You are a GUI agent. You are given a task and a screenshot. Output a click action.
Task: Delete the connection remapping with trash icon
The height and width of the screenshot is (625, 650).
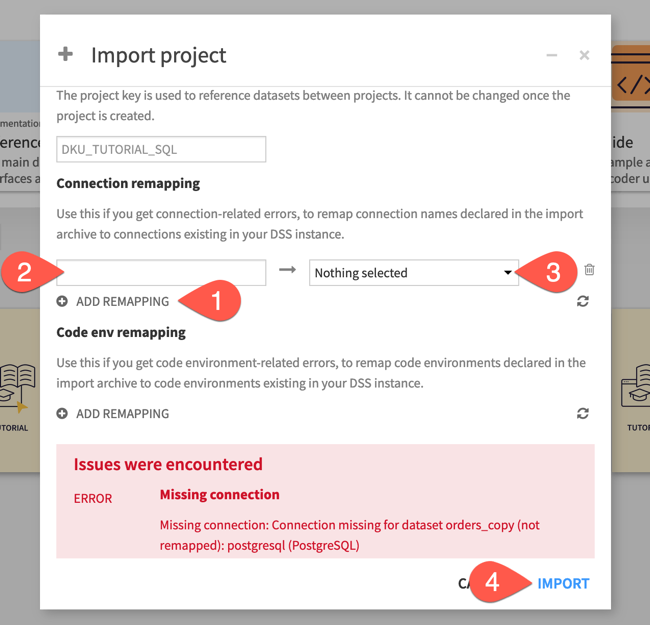[x=589, y=269]
